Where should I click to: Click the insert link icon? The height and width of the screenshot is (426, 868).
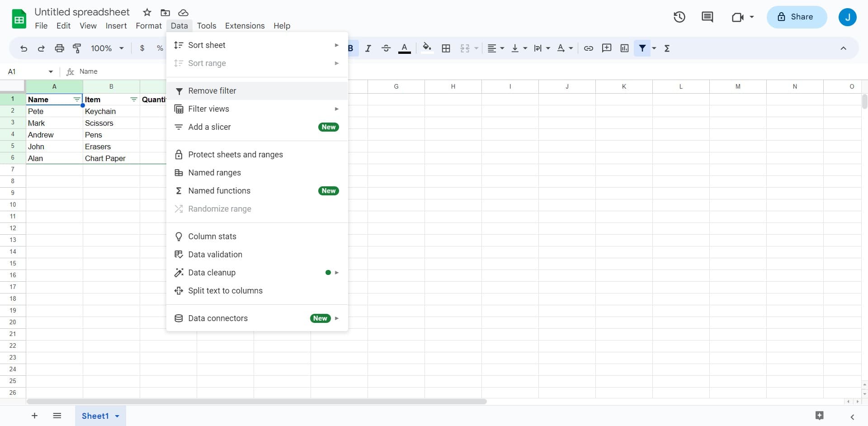click(588, 48)
